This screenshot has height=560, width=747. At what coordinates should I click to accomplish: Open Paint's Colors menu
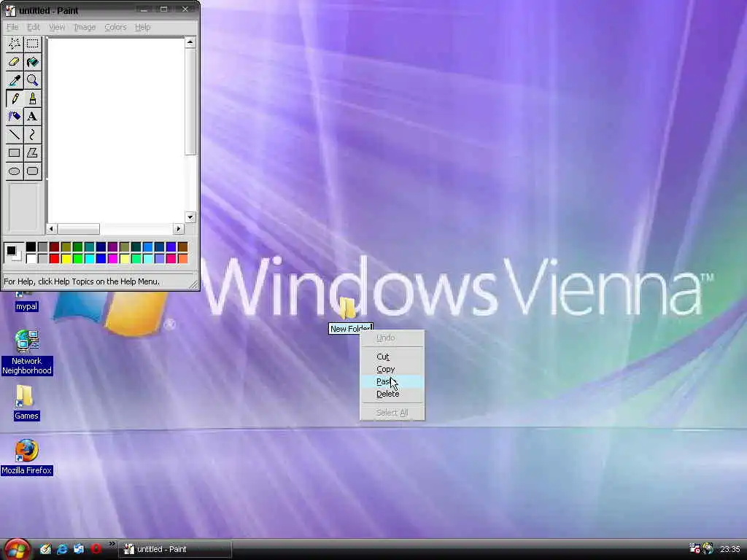115,27
